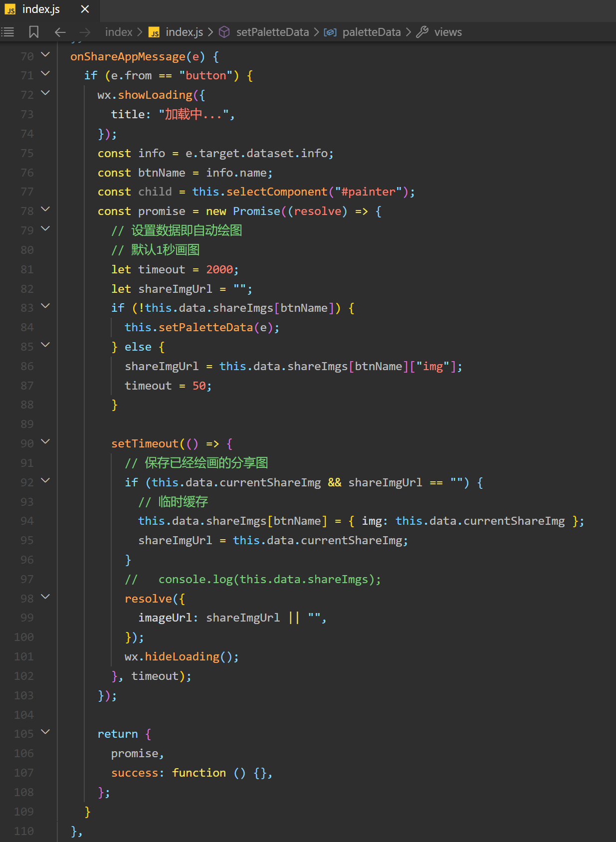This screenshot has height=842, width=616.
Task: Toggle the bookmark icon
Action: tap(33, 32)
